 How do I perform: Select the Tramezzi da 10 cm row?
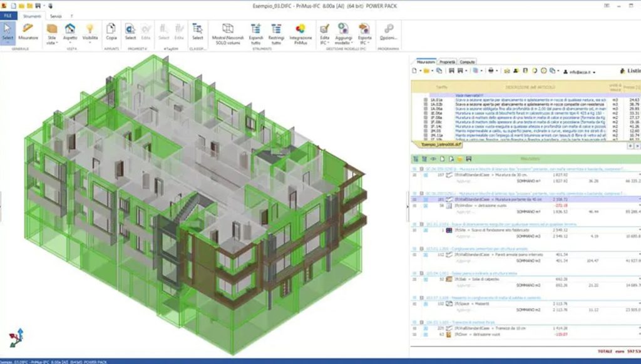525,328
